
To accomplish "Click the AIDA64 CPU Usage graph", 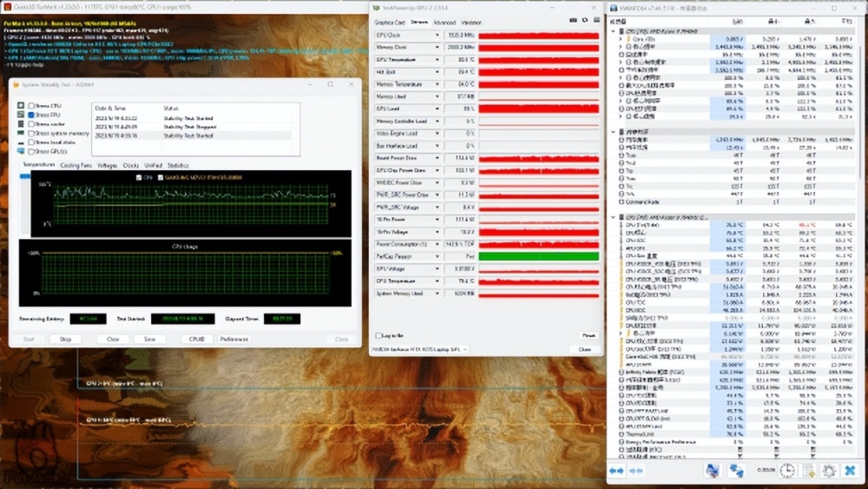I will (185, 273).
